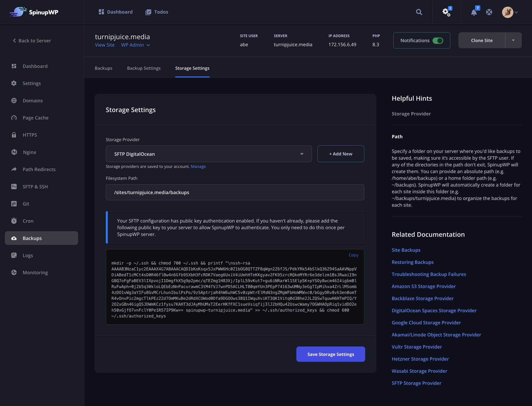Click the SFTP & SSH terminal icon
The image size is (532, 406).
(14, 187)
